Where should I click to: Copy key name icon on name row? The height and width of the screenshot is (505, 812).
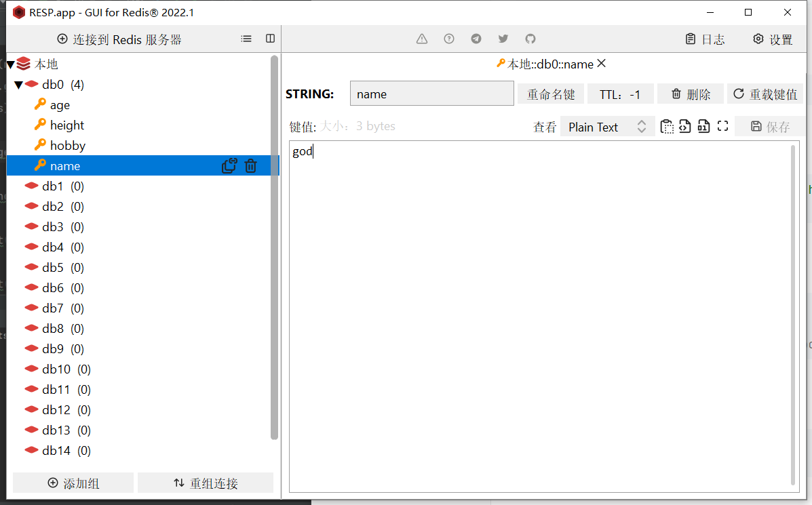point(229,165)
